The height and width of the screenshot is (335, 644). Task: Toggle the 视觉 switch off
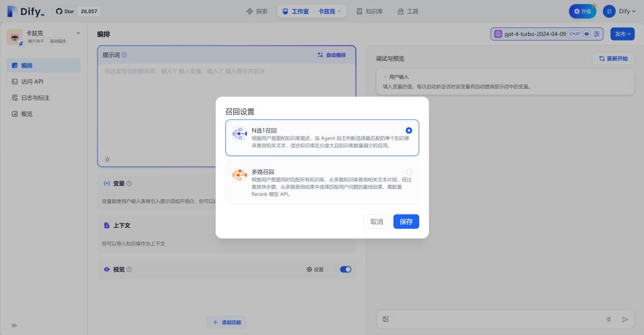click(x=345, y=269)
